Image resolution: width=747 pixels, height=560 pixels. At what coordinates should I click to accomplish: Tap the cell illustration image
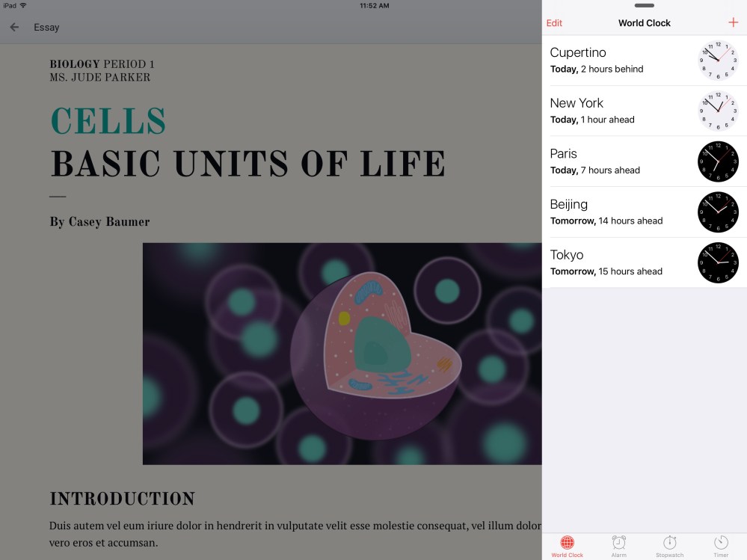(x=342, y=353)
